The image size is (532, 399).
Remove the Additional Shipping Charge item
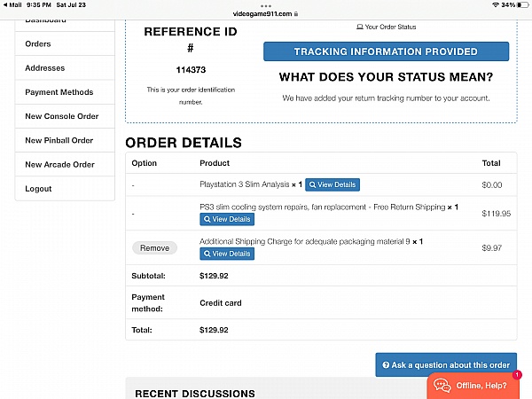(x=154, y=248)
